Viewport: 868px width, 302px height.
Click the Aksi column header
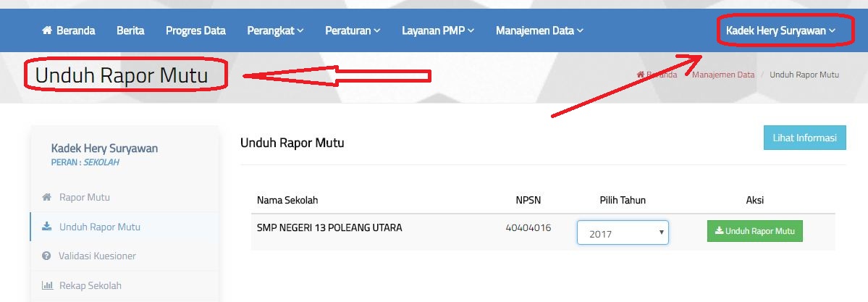point(754,200)
